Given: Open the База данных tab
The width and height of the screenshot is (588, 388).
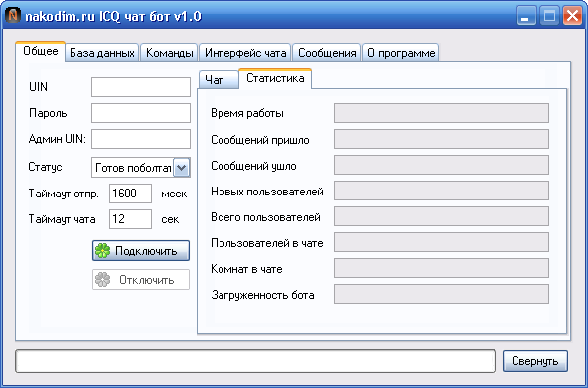Looking at the screenshot, I should click(x=102, y=53).
